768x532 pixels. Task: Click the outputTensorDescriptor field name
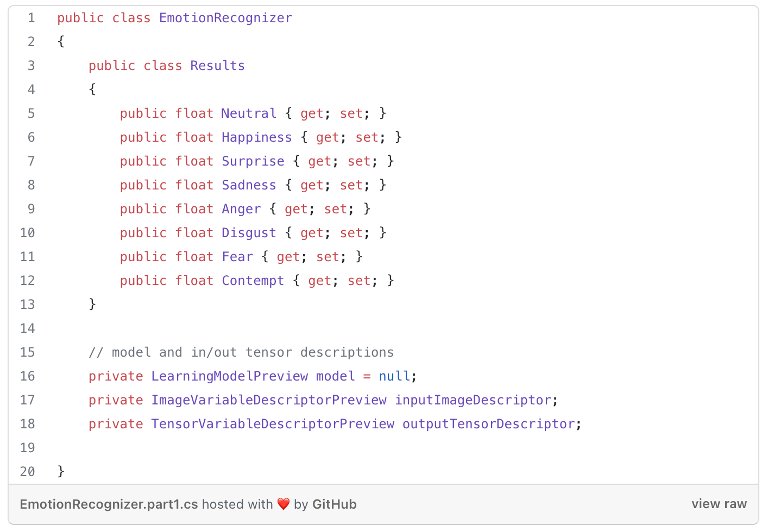pos(488,424)
